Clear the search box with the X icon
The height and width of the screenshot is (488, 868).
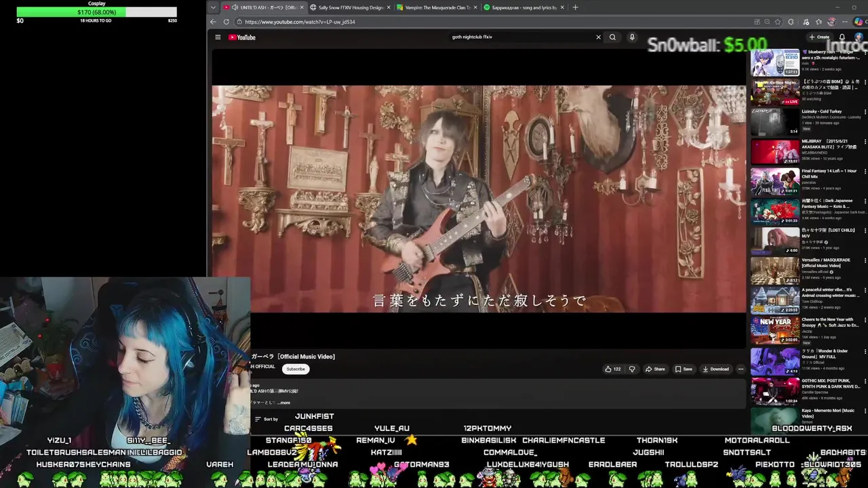point(598,37)
